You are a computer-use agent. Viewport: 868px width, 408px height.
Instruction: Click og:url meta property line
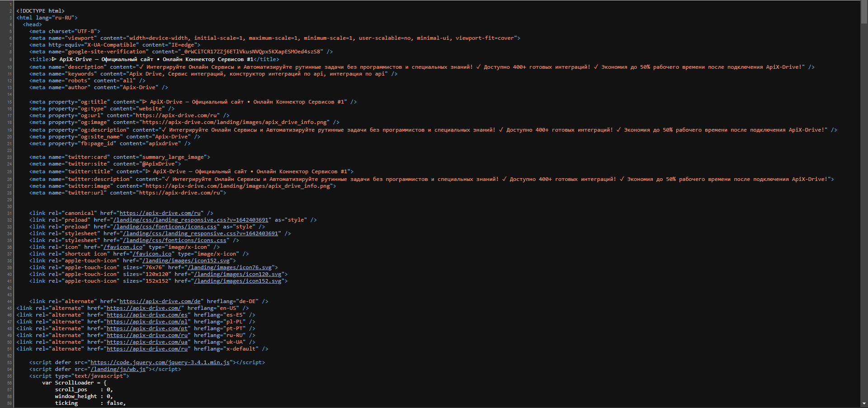(x=129, y=115)
